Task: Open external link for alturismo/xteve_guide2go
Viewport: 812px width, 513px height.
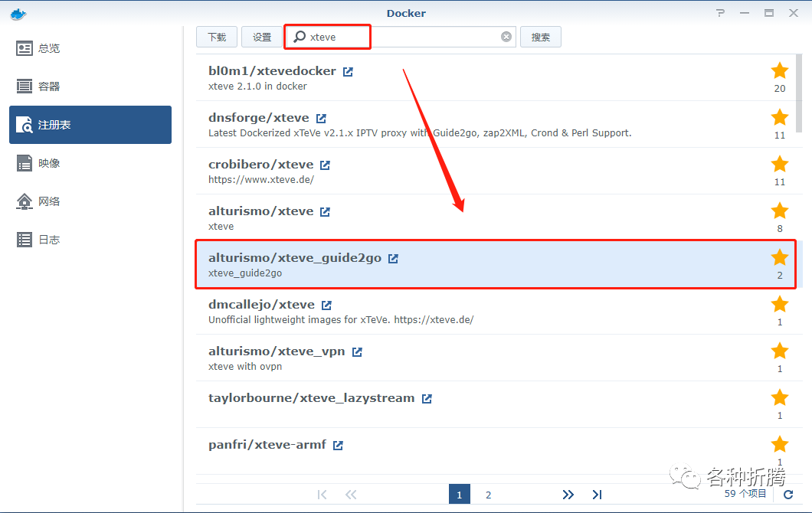Action: click(394, 258)
